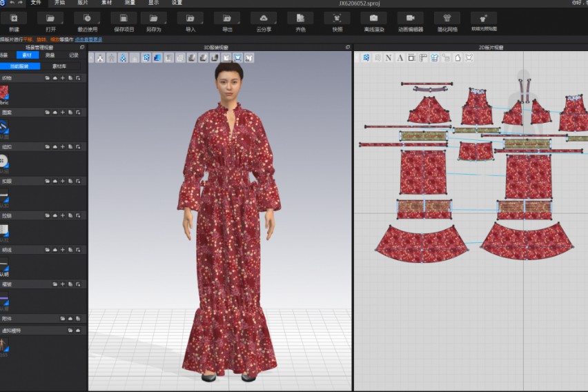The width and height of the screenshot is (588, 392).
Task: Pop out the 3D garment window panel
Action: coord(348,47)
